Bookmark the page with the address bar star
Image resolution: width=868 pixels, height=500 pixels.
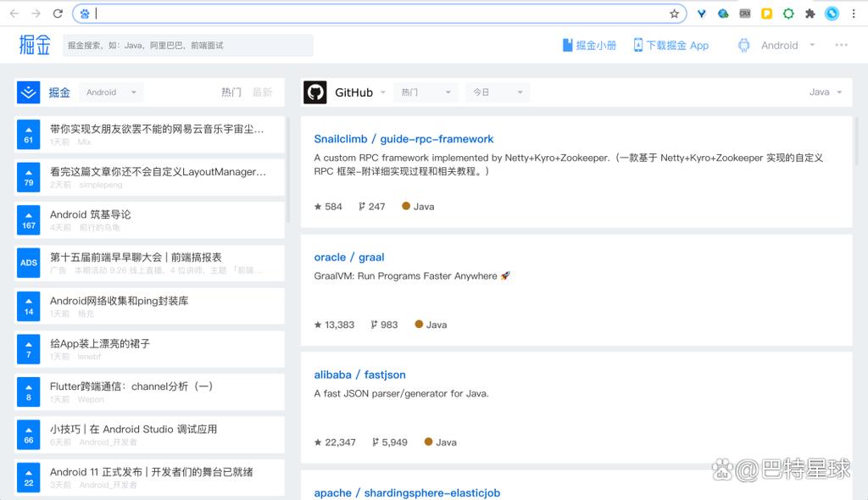point(675,14)
